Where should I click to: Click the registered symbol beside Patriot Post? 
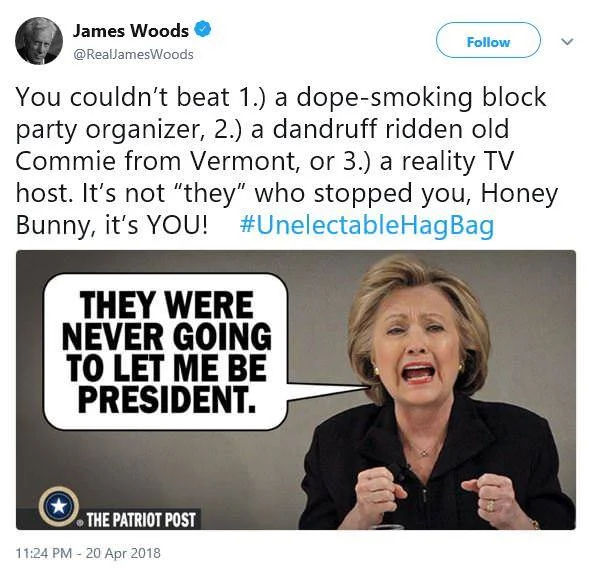[x=80, y=522]
